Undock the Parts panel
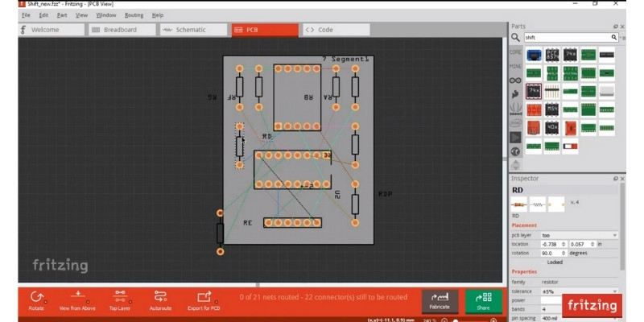 (616, 27)
